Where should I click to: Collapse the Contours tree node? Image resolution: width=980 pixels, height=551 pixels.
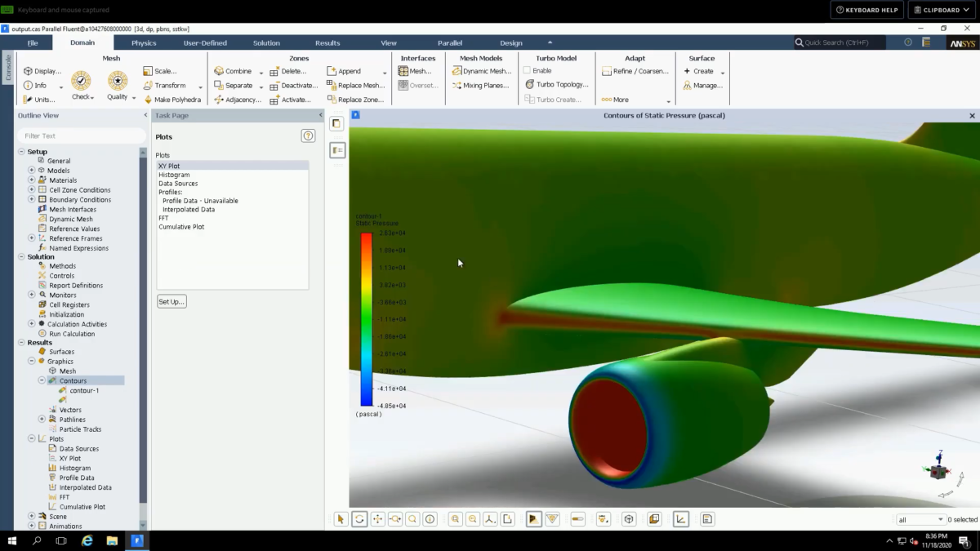tap(42, 380)
